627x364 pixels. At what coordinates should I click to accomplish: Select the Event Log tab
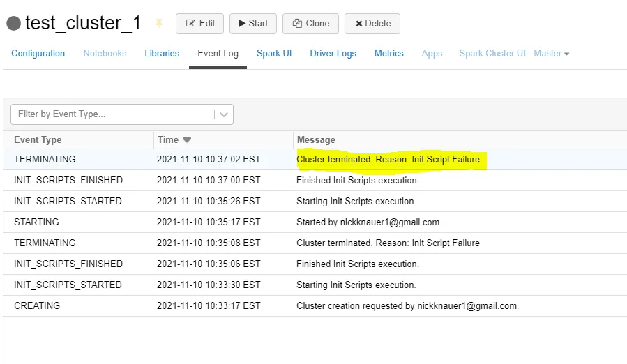[218, 54]
